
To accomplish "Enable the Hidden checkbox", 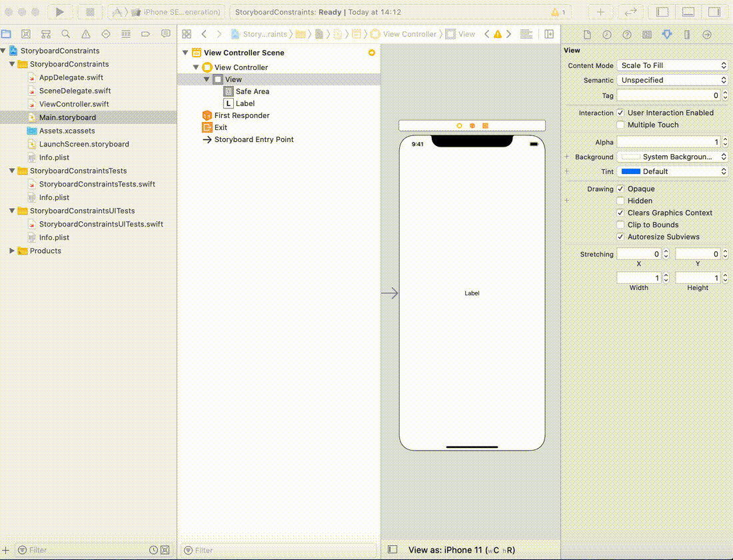I will (620, 201).
